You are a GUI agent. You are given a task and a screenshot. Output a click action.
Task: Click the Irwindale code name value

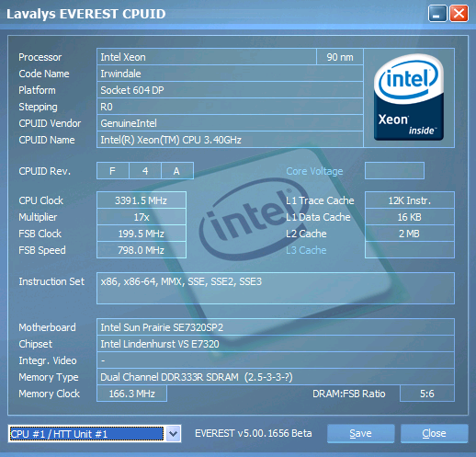click(x=230, y=74)
